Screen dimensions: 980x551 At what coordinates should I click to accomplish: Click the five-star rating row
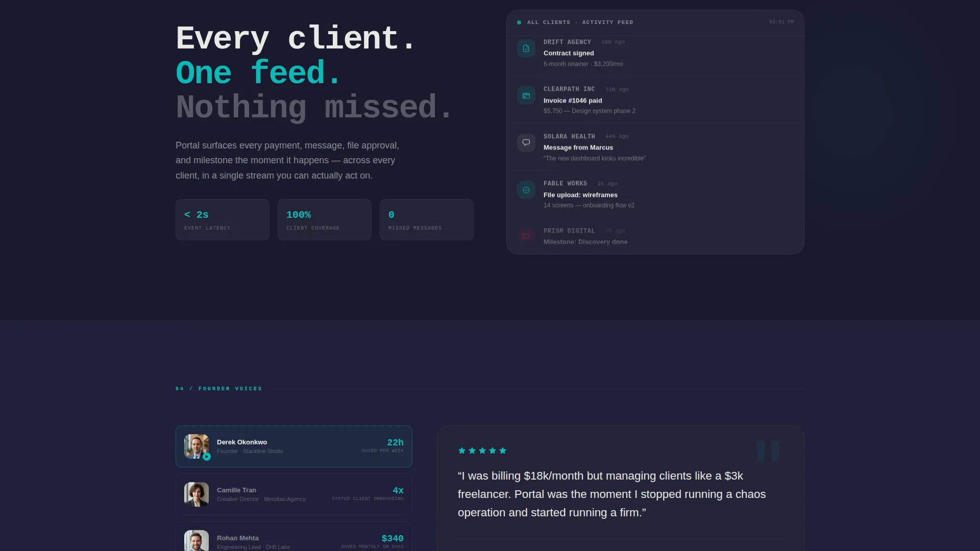coord(482,450)
